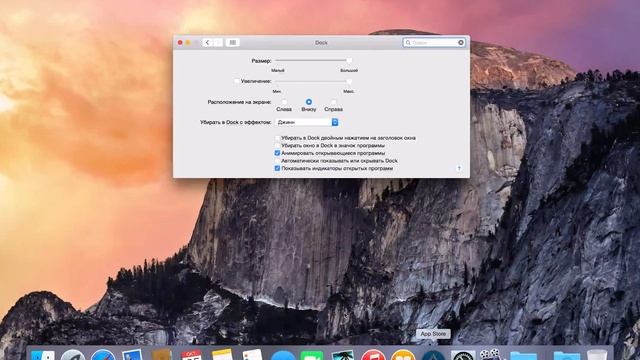Image resolution: width=640 pixels, height=360 pixels.
Task: Clear the search field with the x icon
Action: pyautogui.click(x=461, y=42)
